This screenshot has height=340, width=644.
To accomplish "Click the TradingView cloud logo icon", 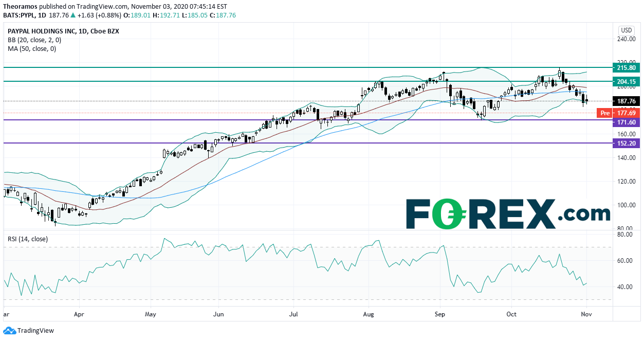I will [x=9, y=330].
